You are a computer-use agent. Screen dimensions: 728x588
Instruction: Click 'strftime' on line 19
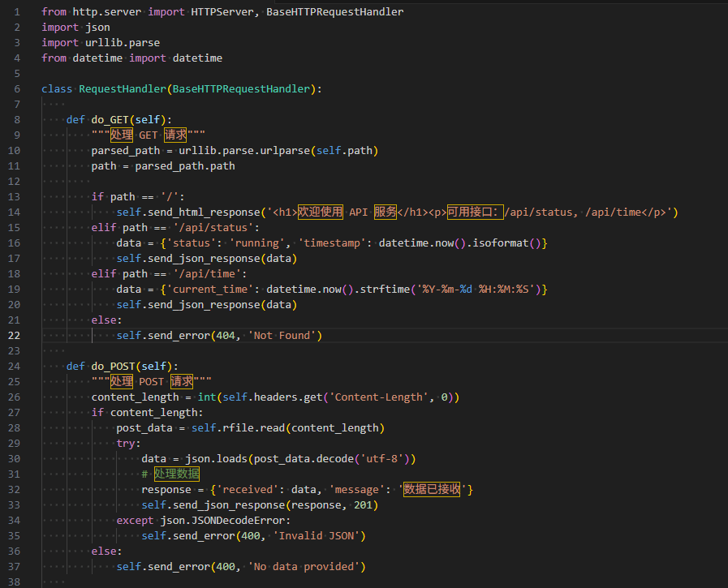(x=385, y=289)
